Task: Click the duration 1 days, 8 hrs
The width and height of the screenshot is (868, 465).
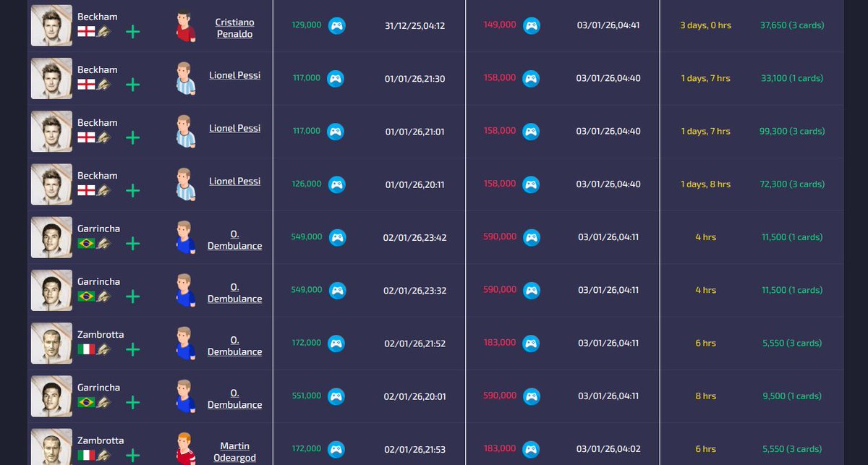Action: click(705, 184)
